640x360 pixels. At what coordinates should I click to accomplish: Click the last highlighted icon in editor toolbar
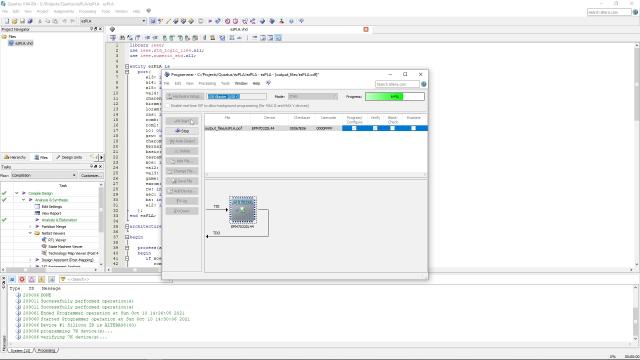click(278, 38)
